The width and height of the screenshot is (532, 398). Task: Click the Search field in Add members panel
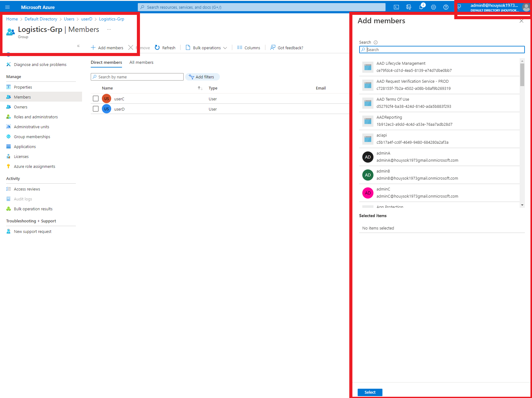(x=442, y=49)
